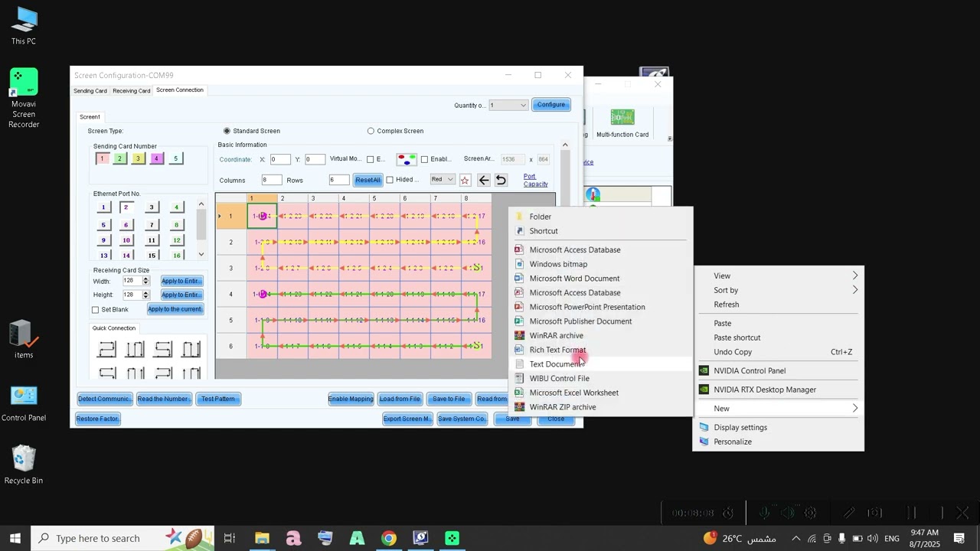Viewport: 980px width, 551px height.
Task: Open the Recycle Bin desktop icon
Action: point(24,465)
